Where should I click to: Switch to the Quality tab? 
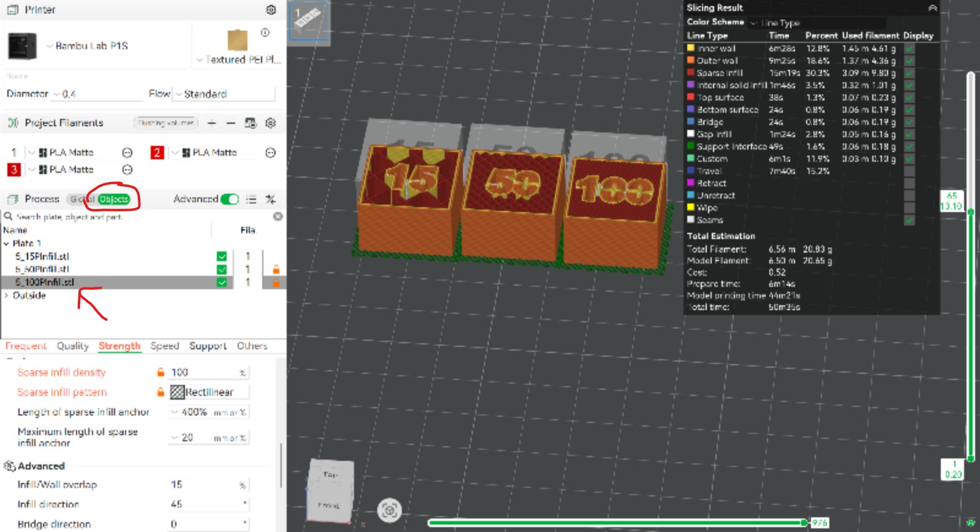click(72, 346)
